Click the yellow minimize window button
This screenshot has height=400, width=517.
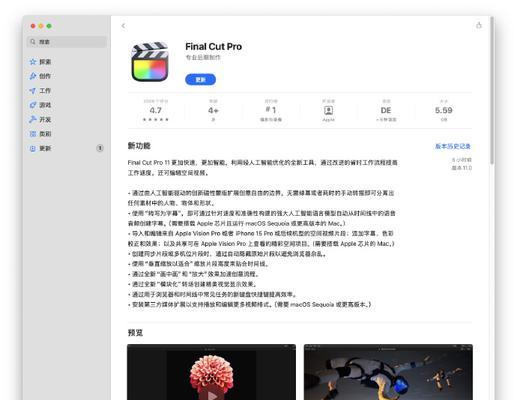pyautogui.click(x=41, y=26)
